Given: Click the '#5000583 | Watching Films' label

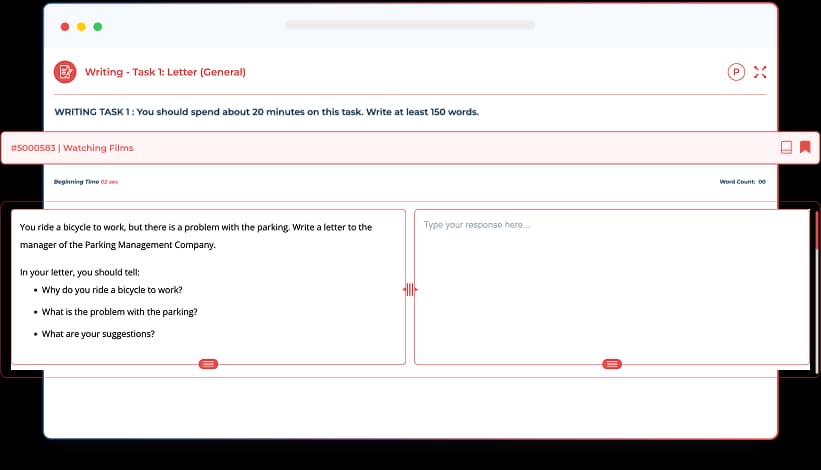Looking at the screenshot, I should pyautogui.click(x=72, y=148).
